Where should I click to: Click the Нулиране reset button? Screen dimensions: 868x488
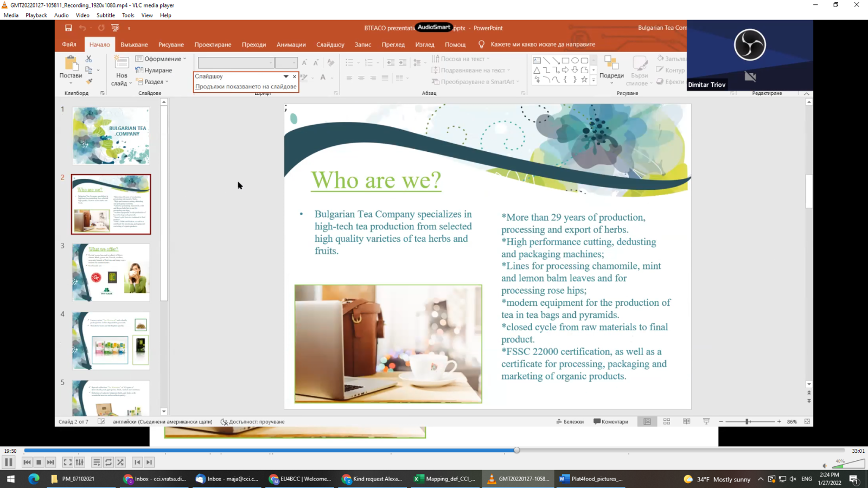coord(154,70)
